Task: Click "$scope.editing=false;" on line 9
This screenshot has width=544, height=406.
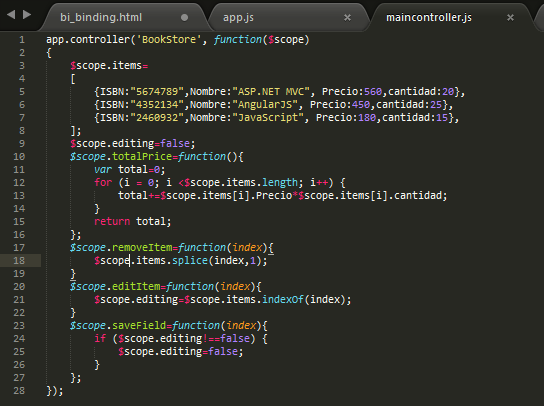Action: (x=133, y=144)
